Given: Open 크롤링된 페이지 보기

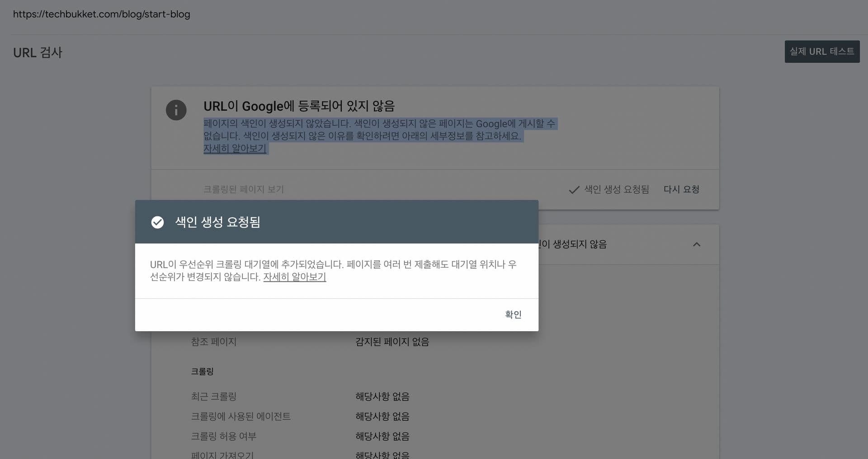Looking at the screenshot, I should (x=243, y=189).
